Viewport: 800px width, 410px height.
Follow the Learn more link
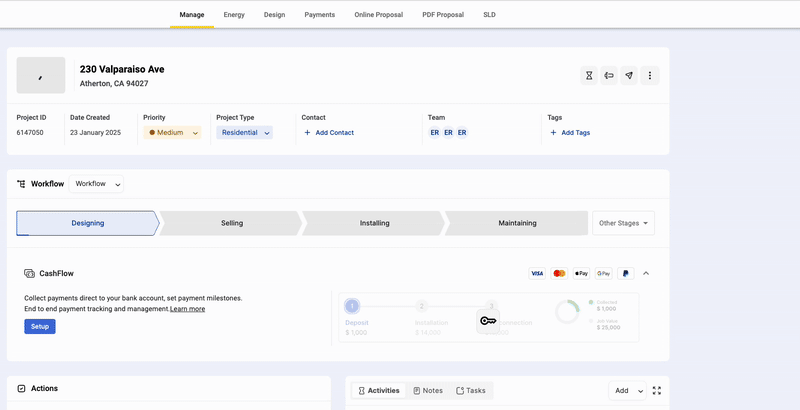coord(187,309)
